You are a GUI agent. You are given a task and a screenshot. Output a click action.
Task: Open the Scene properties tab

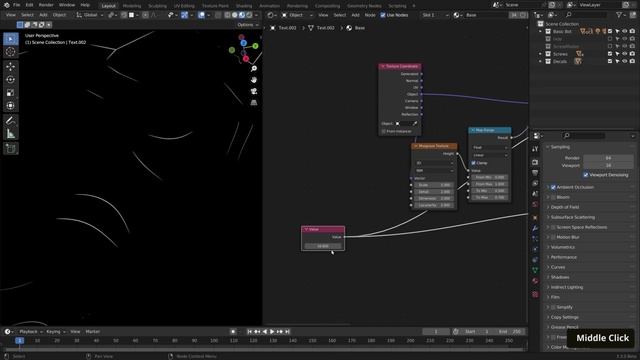tap(535, 194)
